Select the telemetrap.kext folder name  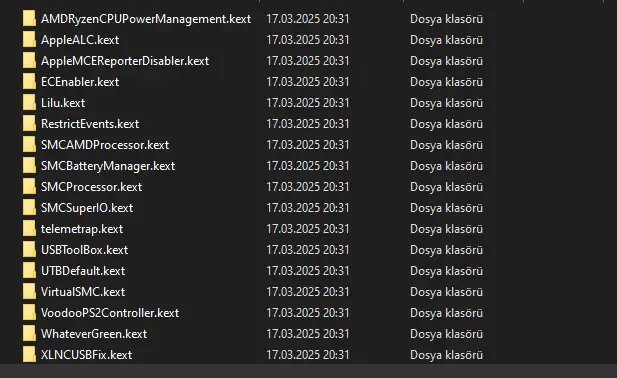coord(82,229)
